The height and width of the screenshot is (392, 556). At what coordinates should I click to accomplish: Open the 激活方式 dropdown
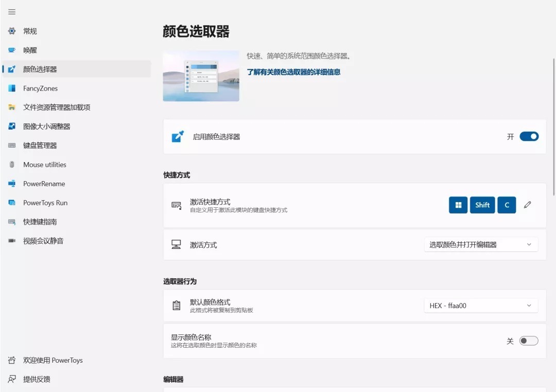[x=481, y=245]
